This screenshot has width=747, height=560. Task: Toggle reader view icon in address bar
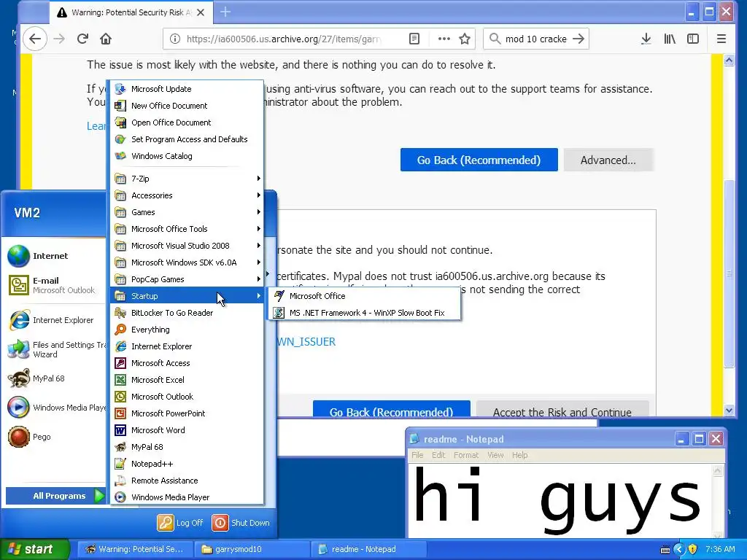(x=414, y=39)
